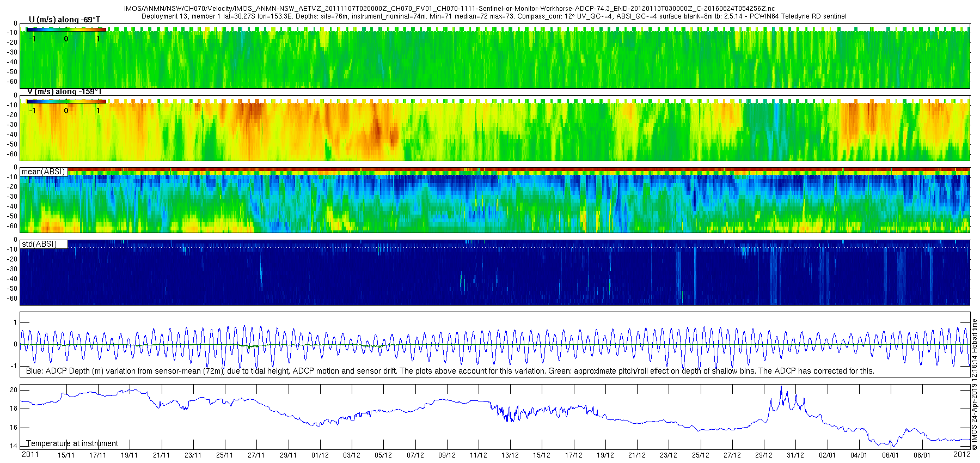Click the U velocity color bar legend
980x463 pixels.
click(x=66, y=29)
